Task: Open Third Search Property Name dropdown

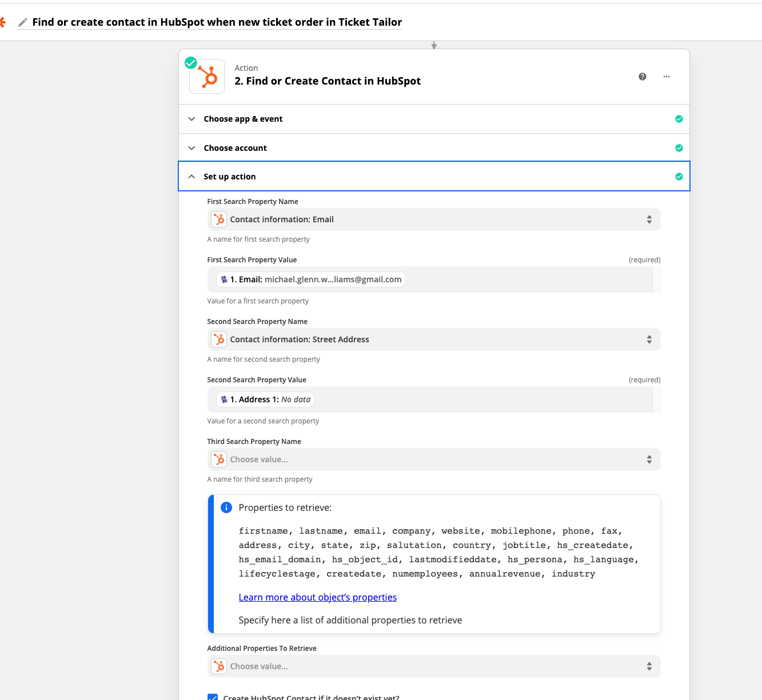Action: coord(434,459)
